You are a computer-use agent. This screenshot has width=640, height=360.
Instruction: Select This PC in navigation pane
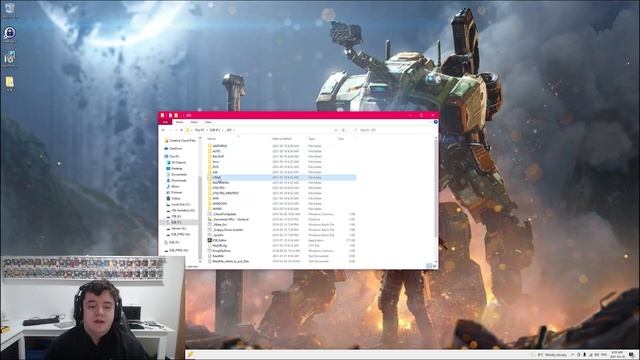[172, 156]
